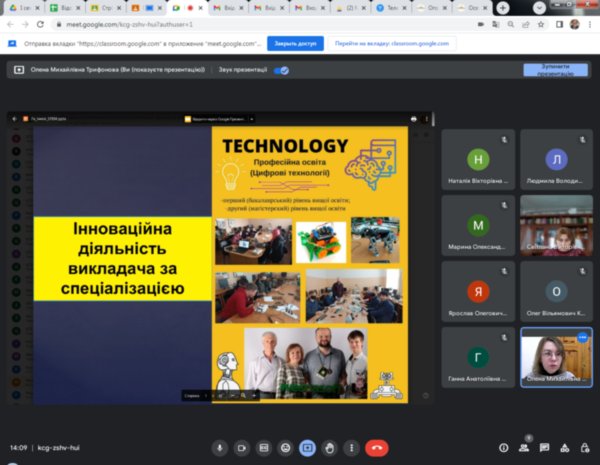Open the emoji reactions panel

click(286, 448)
